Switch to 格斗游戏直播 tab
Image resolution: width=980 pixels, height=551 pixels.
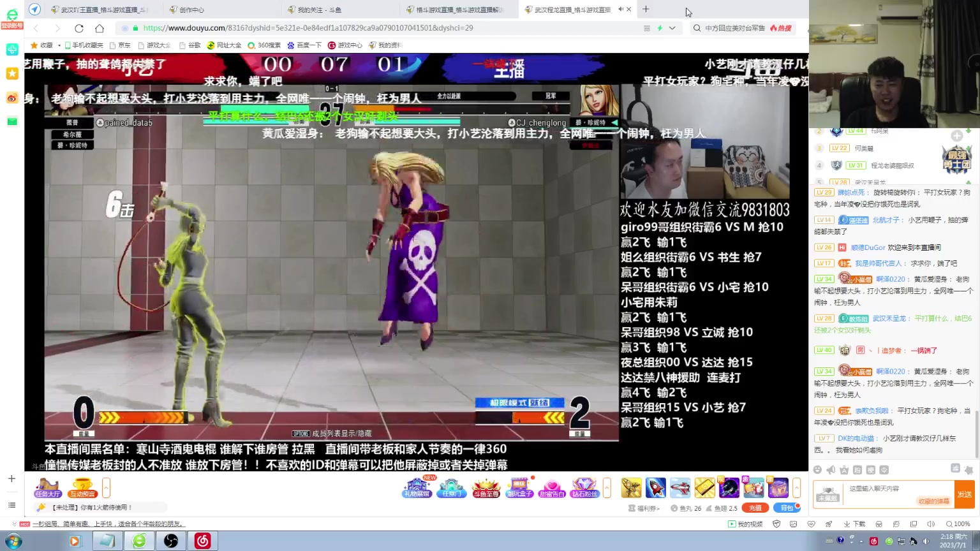pos(460,10)
